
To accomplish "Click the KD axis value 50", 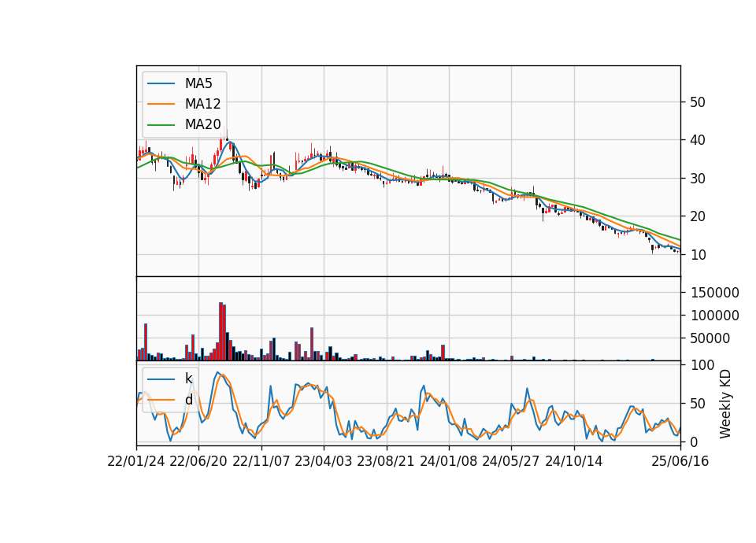I will tap(698, 404).
